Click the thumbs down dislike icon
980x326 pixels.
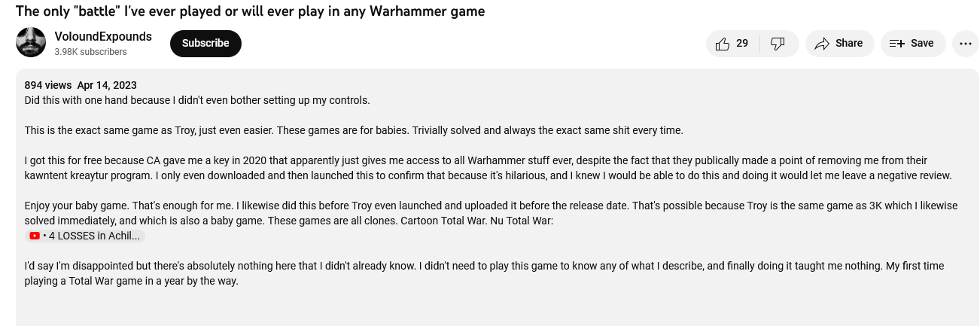pos(778,44)
